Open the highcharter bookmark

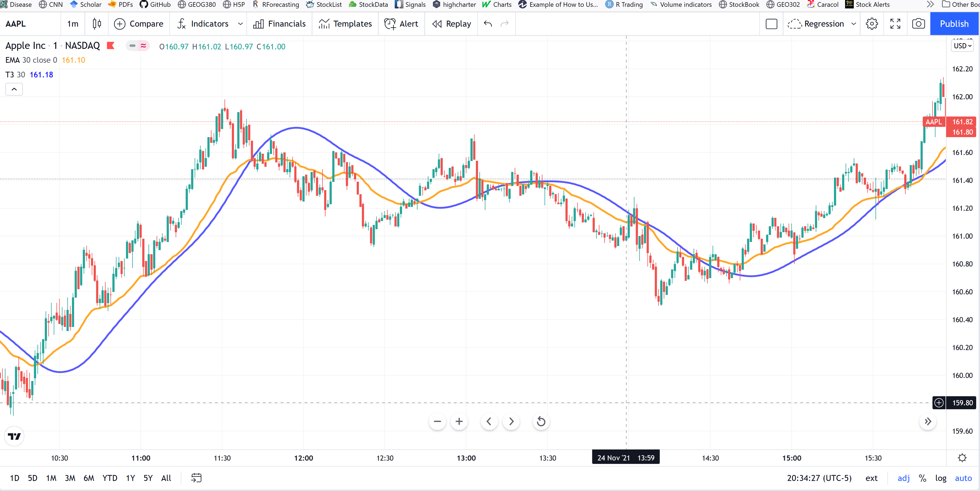pyautogui.click(x=454, y=5)
